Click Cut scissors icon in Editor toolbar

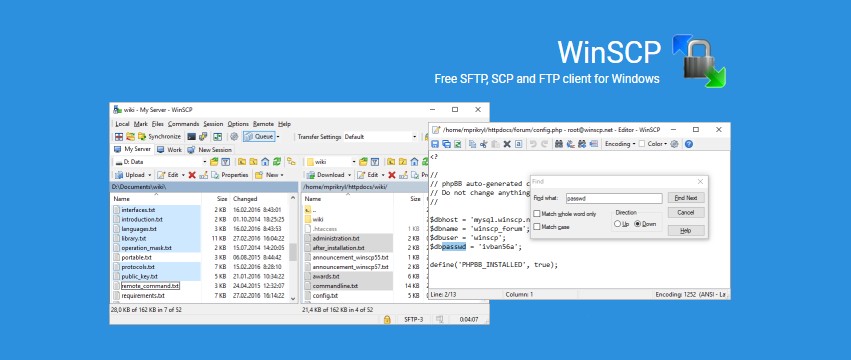[484, 144]
